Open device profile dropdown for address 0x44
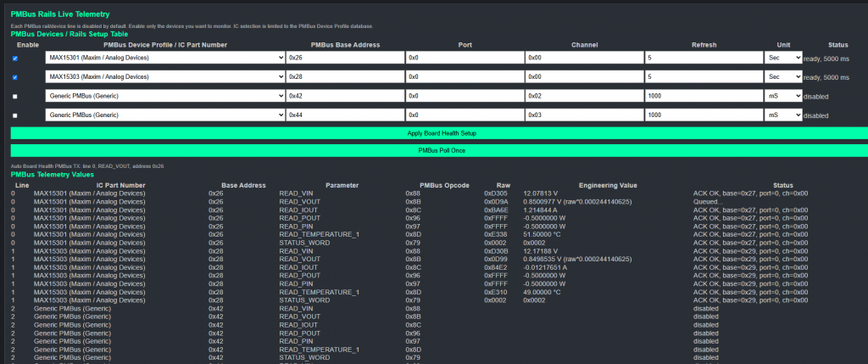The image size is (868, 364). click(165, 115)
